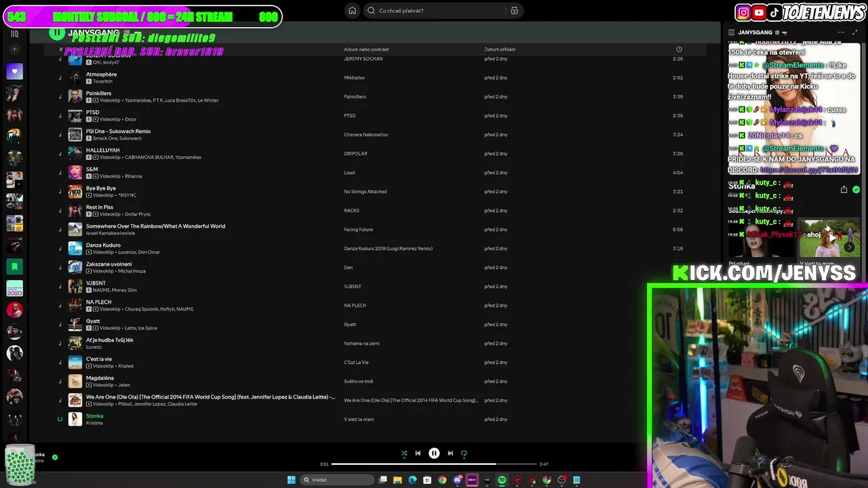Select the track 'Magdaléna'
The image size is (868, 488).
[100, 378]
